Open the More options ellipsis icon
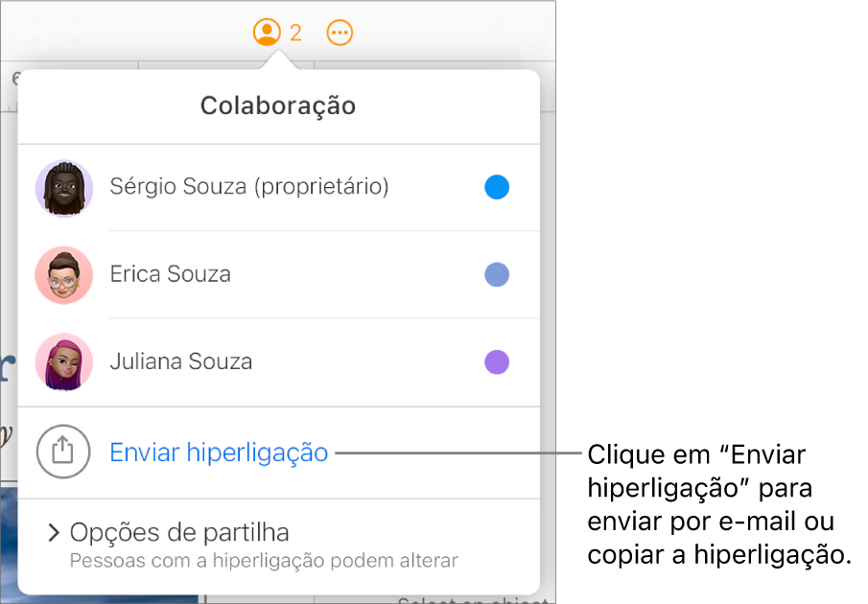Screen dimensions: 868x604 (x=340, y=32)
